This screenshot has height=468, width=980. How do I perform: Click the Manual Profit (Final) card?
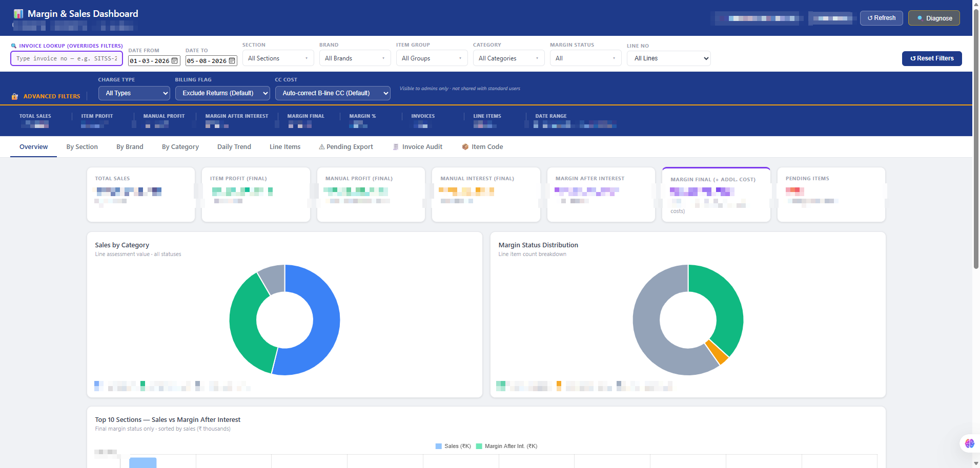point(371,195)
